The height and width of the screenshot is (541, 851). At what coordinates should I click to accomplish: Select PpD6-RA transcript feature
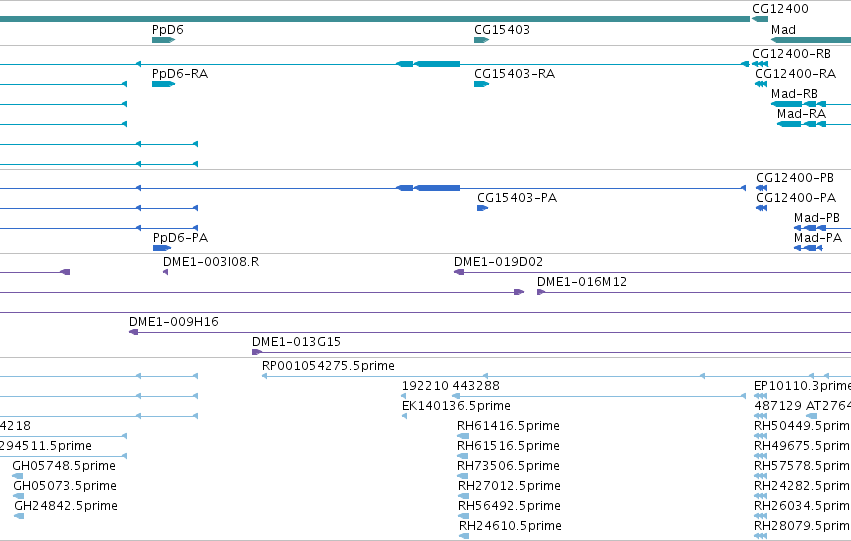[163, 84]
